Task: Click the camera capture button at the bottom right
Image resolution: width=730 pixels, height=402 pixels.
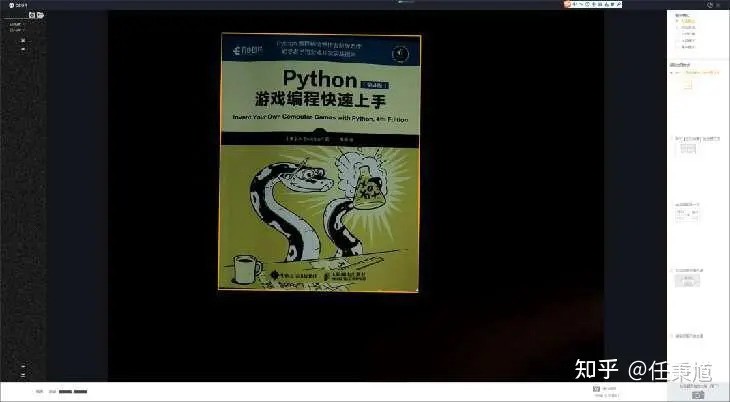Action: click(x=698, y=395)
